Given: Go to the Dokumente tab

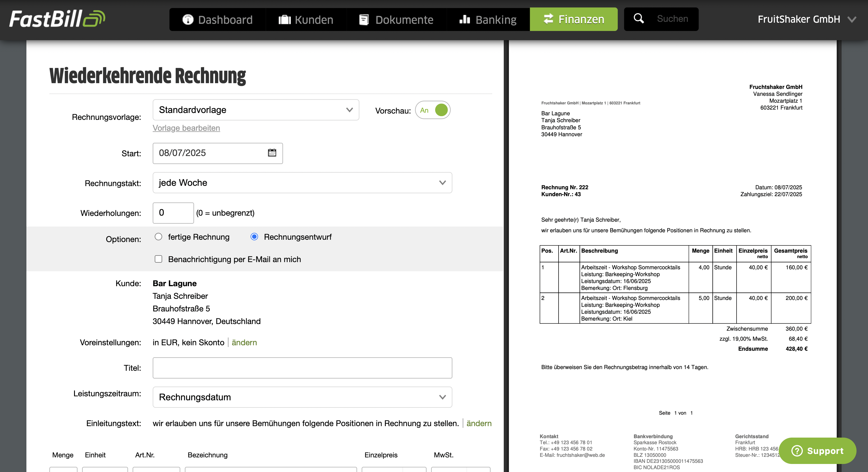Looking at the screenshot, I should (396, 19).
